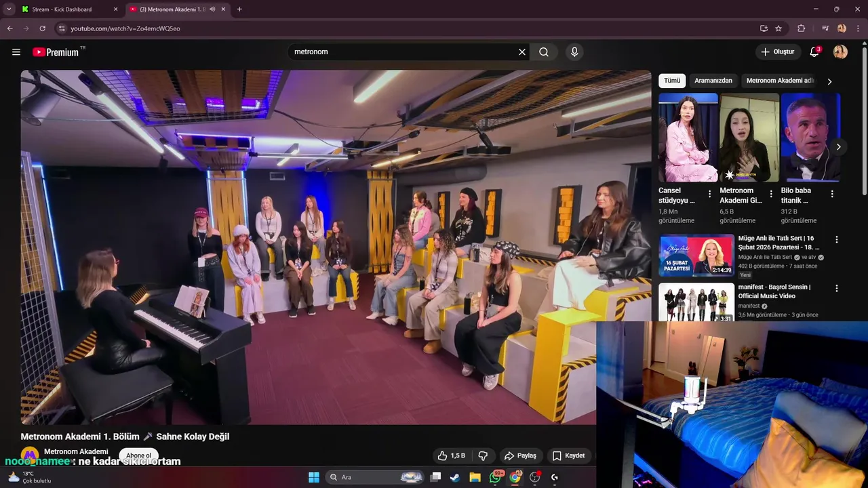
Task: Open media controls icon in Chrome toolbar
Action: tap(825, 28)
